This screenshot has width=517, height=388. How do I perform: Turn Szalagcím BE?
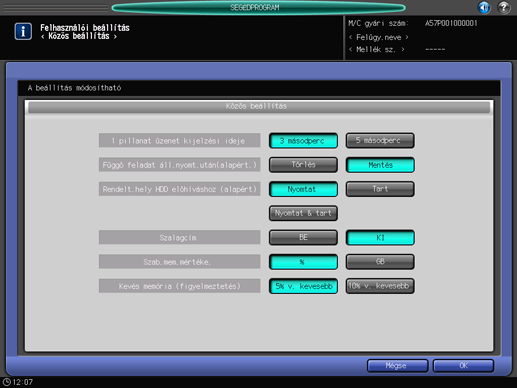click(303, 237)
